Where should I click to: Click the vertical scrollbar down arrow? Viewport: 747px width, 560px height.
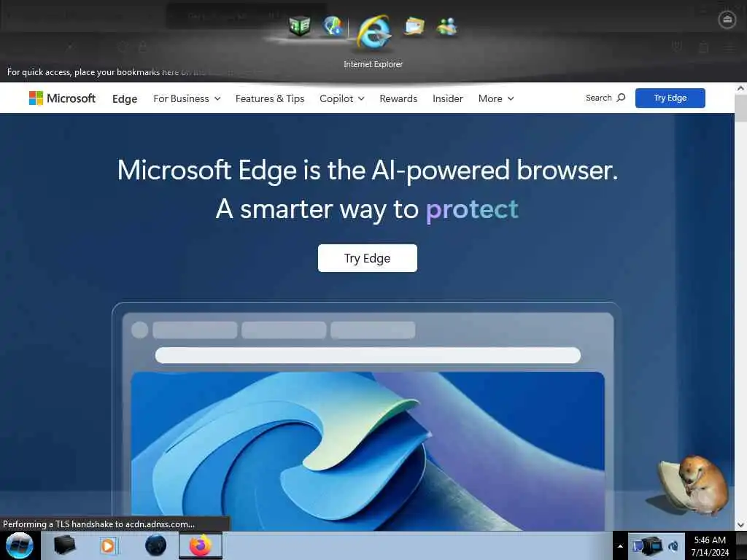(x=740, y=525)
